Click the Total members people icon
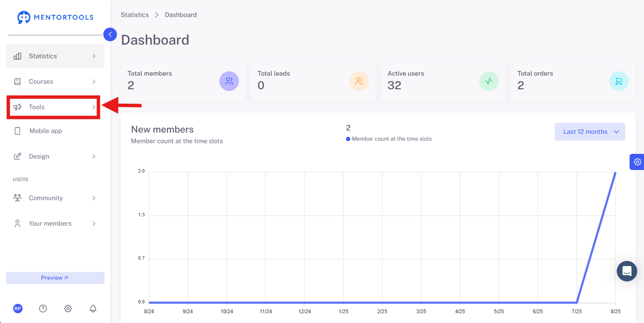This screenshot has height=323, width=644. point(229,81)
